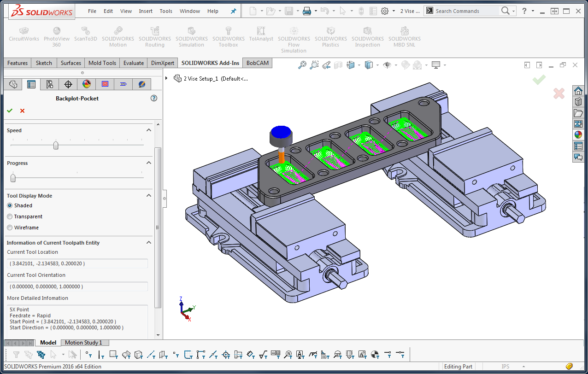Open the FeatureManager design tree tab
The image size is (588, 374).
pos(13,84)
